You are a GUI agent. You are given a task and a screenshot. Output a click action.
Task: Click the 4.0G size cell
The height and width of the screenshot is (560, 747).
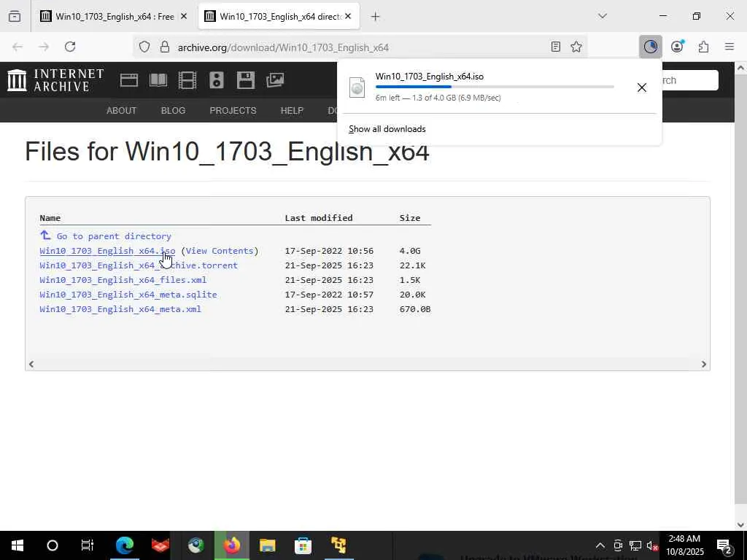(410, 251)
